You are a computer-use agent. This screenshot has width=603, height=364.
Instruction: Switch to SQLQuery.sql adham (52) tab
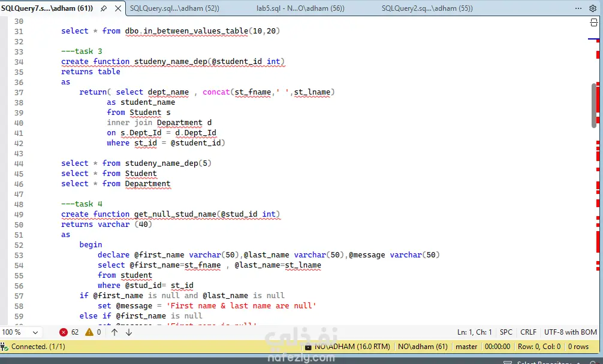pos(174,8)
